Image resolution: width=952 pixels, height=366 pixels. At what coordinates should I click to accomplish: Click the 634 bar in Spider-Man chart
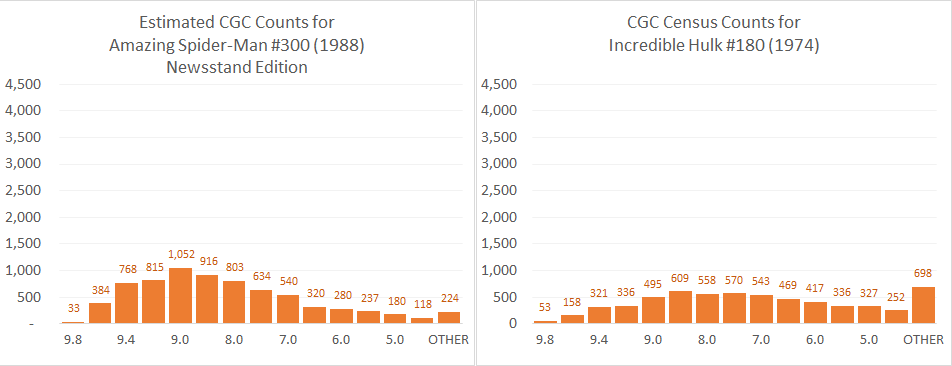(x=261, y=307)
